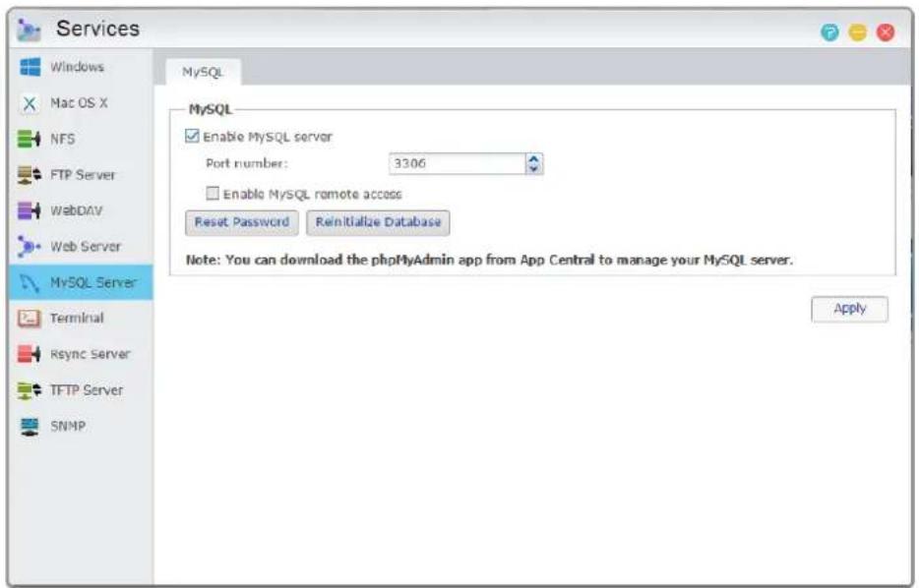Tick Enable MySQL remote access

(213, 193)
